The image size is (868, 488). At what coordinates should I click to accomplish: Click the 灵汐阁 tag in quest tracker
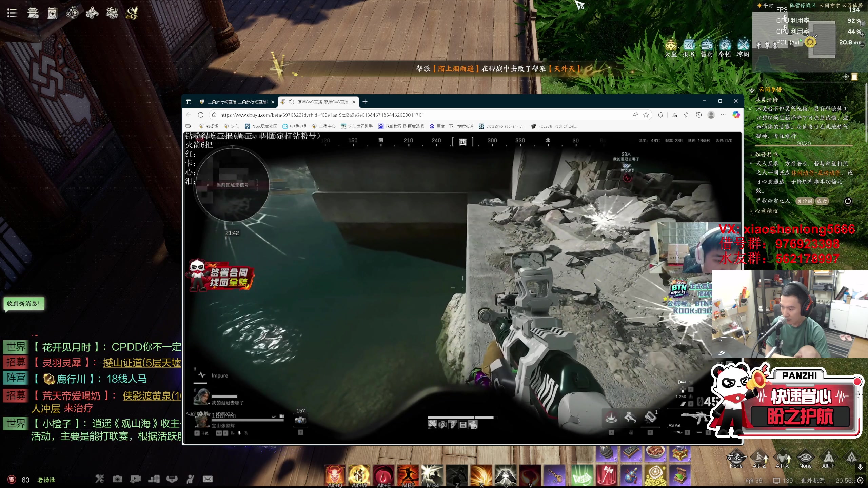coord(805,201)
